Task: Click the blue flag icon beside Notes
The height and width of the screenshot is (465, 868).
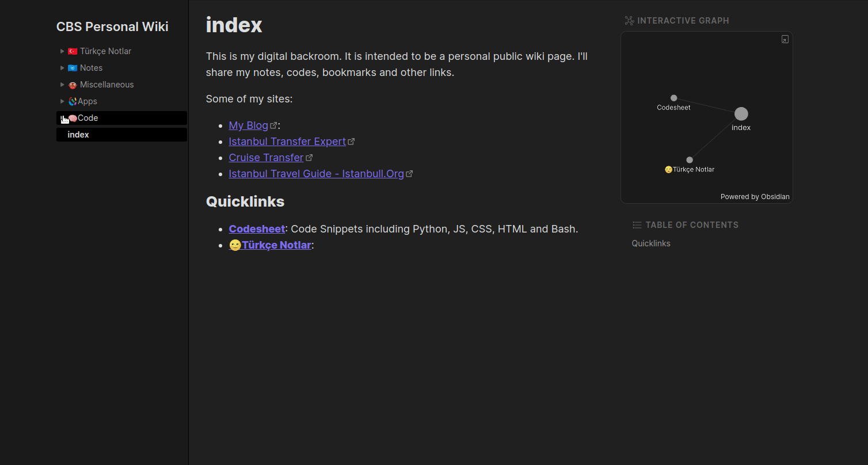Action: click(x=73, y=68)
